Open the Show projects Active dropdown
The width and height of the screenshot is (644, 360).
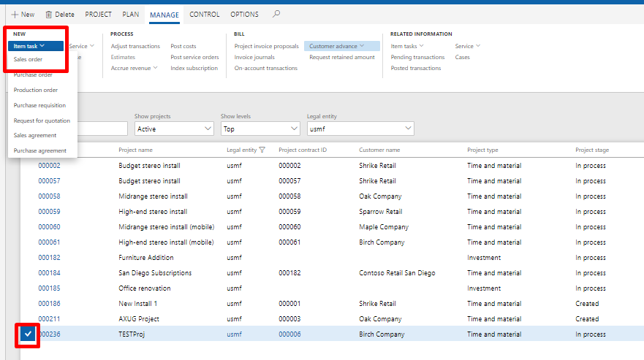174,129
